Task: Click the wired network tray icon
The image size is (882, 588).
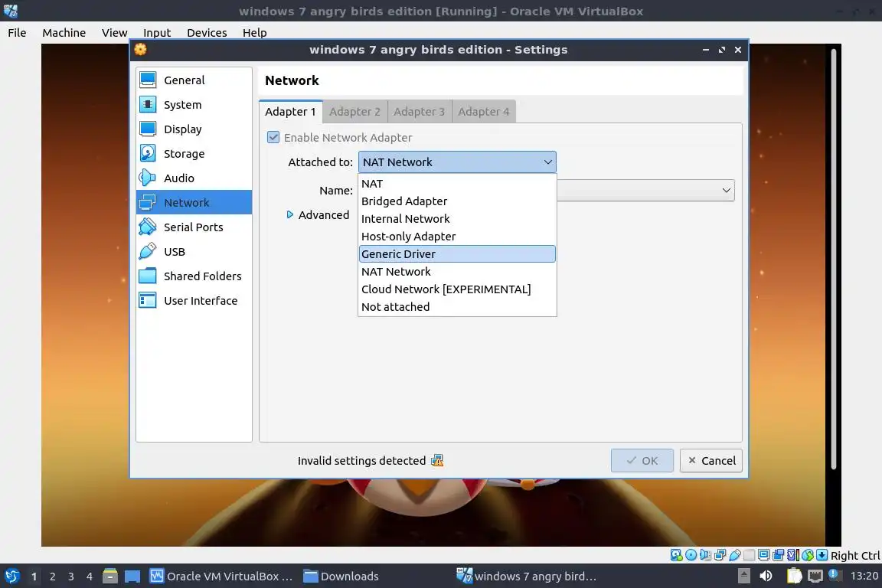Action: [x=815, y=577]
